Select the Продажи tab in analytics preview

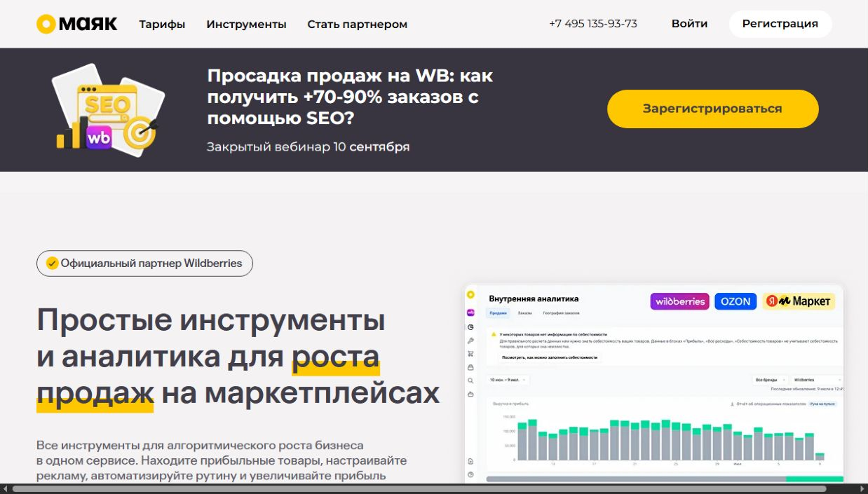pos(498,313)
